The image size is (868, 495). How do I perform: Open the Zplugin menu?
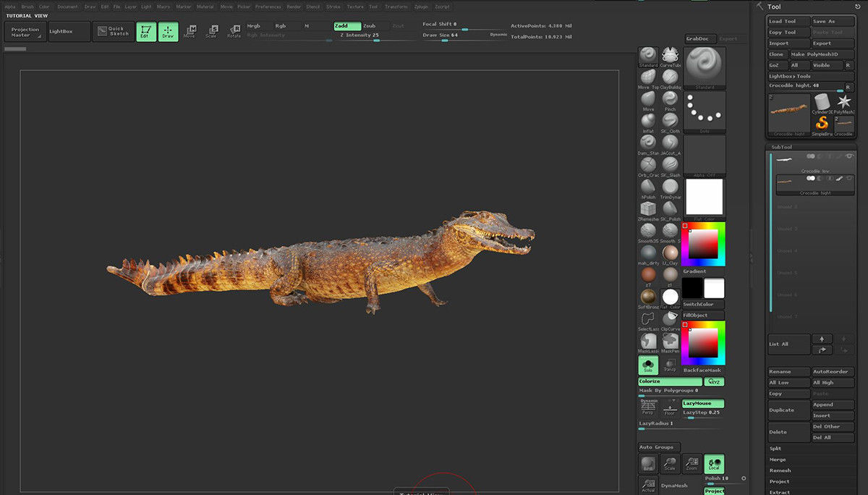(x=421, y=7)
